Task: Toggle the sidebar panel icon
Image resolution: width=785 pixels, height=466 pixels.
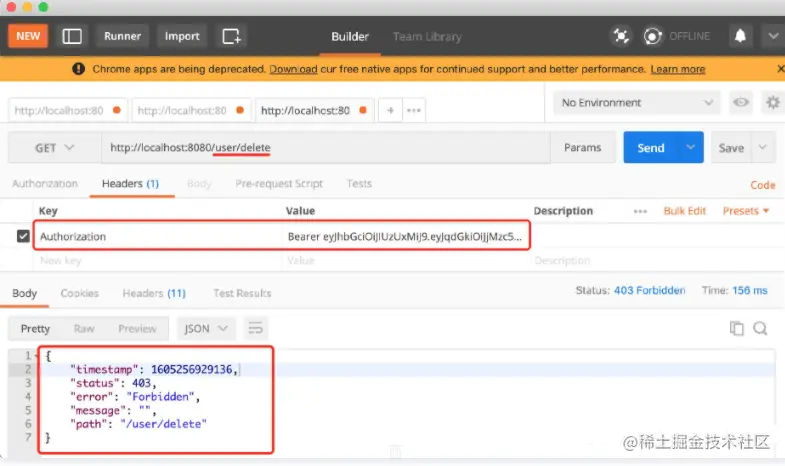Action: pyautogui.click(x=72, y=36)
